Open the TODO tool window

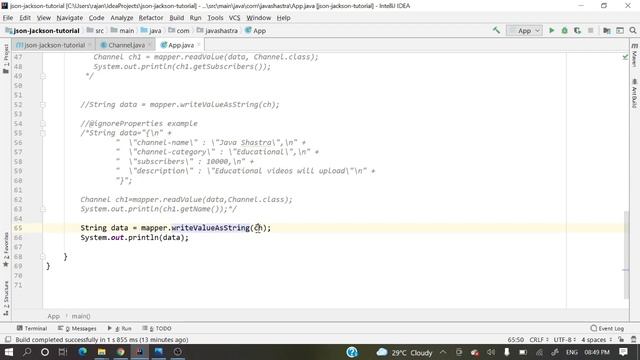coord(157,328)
